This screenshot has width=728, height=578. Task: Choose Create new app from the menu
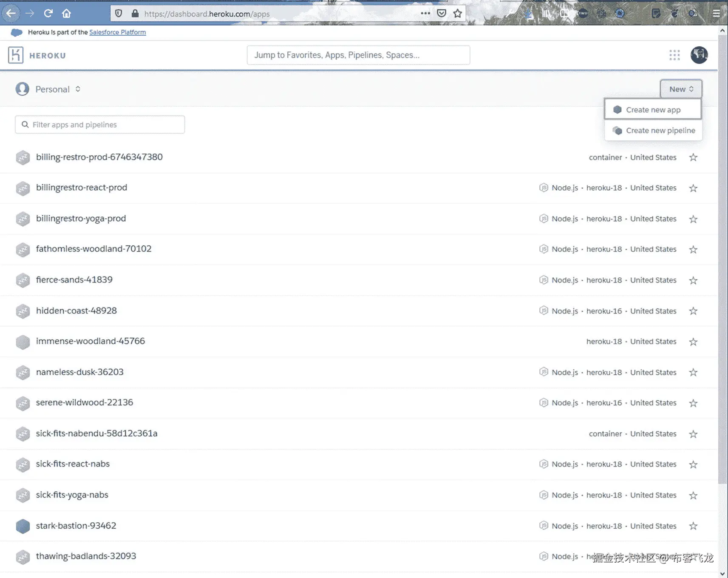click(x=653, y=110)
